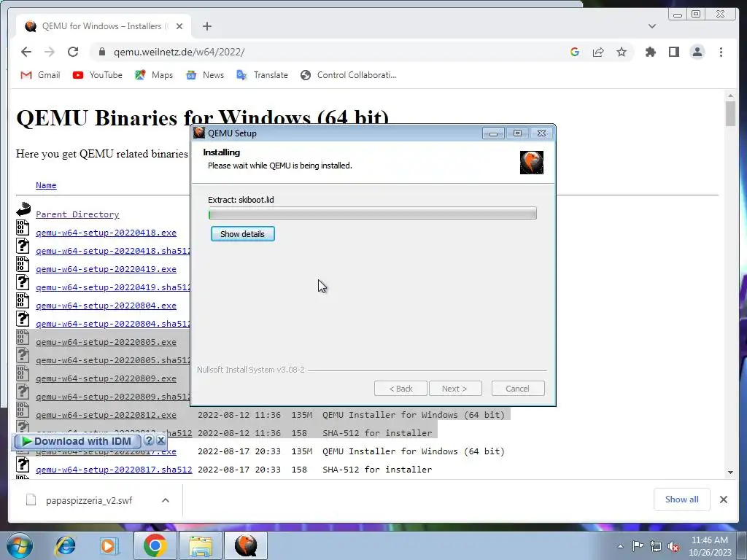Click Show all downloads
Image resolution: width=747 pixels, height=560 pixels.
pos(682,499)
